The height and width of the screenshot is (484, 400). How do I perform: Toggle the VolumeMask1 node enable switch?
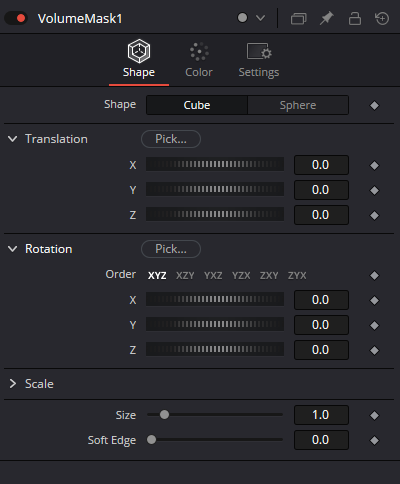pyautogui.click(x=16, y=18)
